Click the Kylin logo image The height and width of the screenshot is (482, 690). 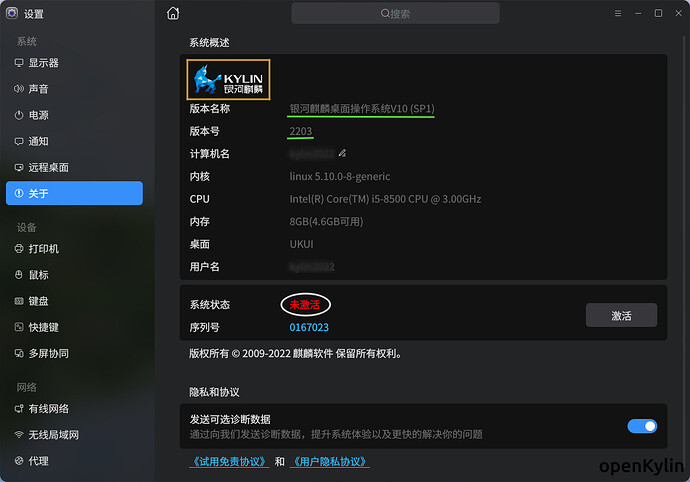click(228, 80)
